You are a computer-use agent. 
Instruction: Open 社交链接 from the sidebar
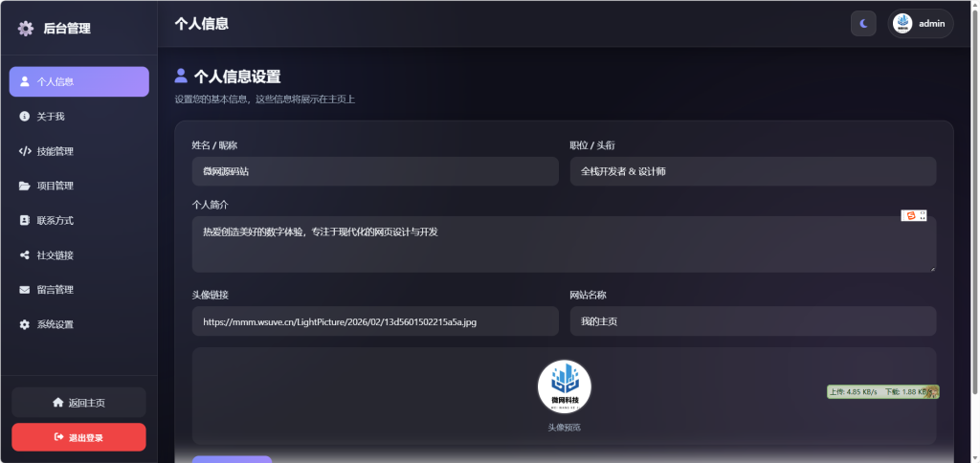pos(78,254)
